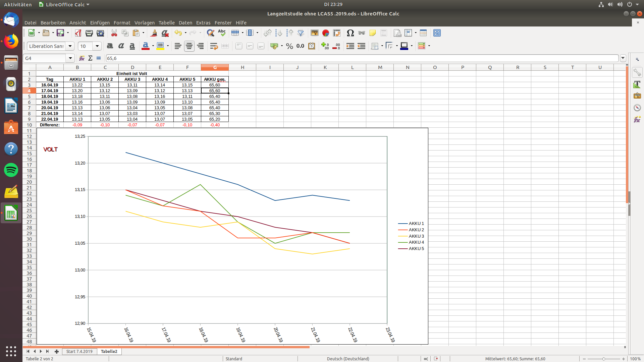644x362 pixels.
Task: Toggle italic text formatting
Action: (x=121, y=46)
